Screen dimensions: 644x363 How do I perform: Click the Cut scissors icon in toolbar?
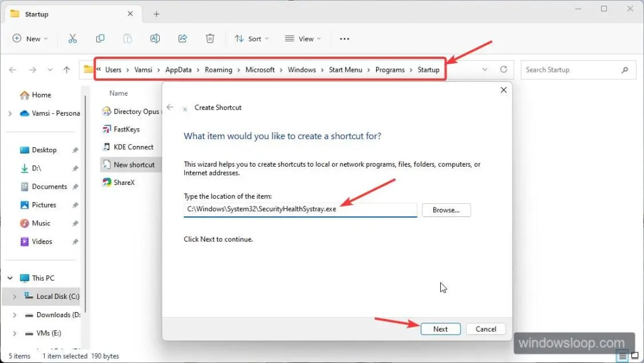point(72,38)
